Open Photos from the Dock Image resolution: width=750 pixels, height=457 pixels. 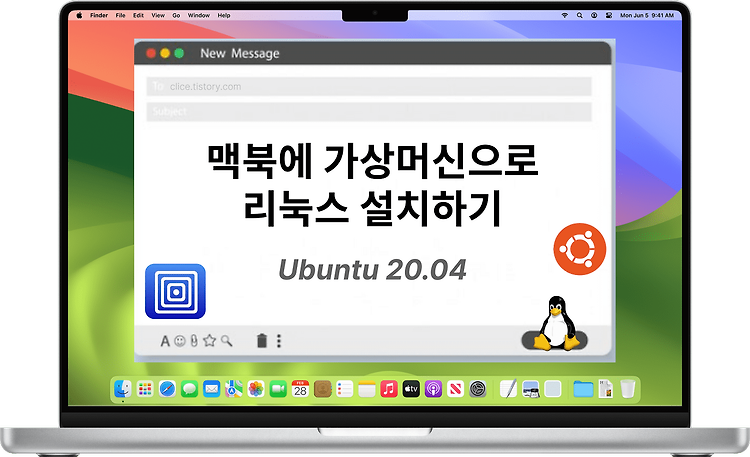(256, 389)
